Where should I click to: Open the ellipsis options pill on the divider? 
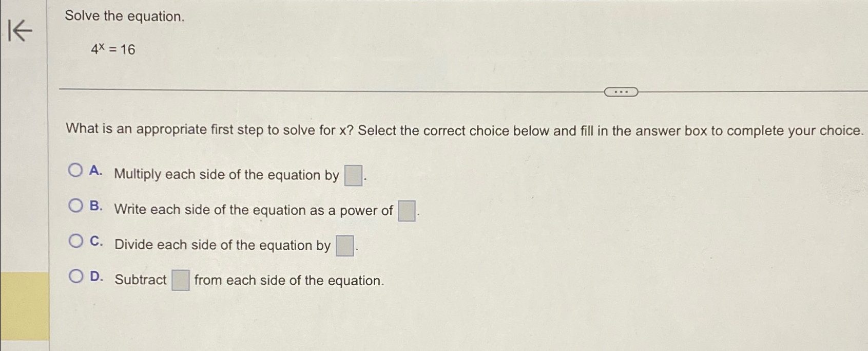(621, 91)
